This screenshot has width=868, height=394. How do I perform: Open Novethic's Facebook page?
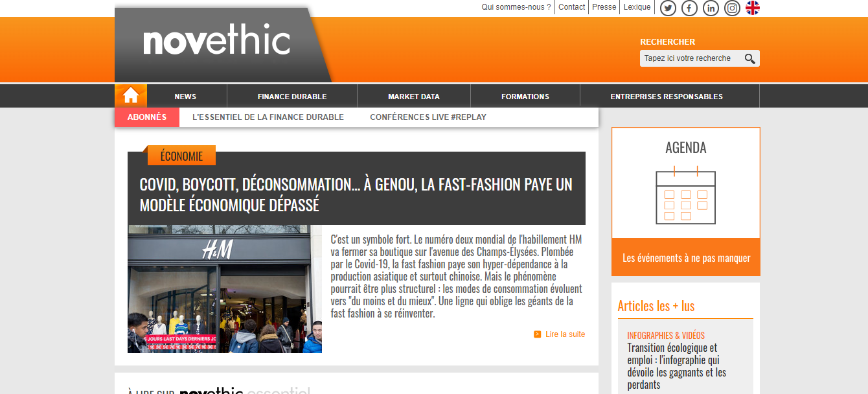689,8
